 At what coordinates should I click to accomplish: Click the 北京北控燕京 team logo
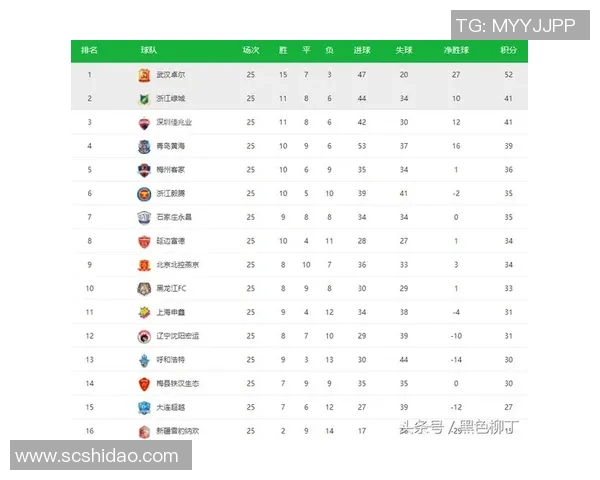point(144,265)
